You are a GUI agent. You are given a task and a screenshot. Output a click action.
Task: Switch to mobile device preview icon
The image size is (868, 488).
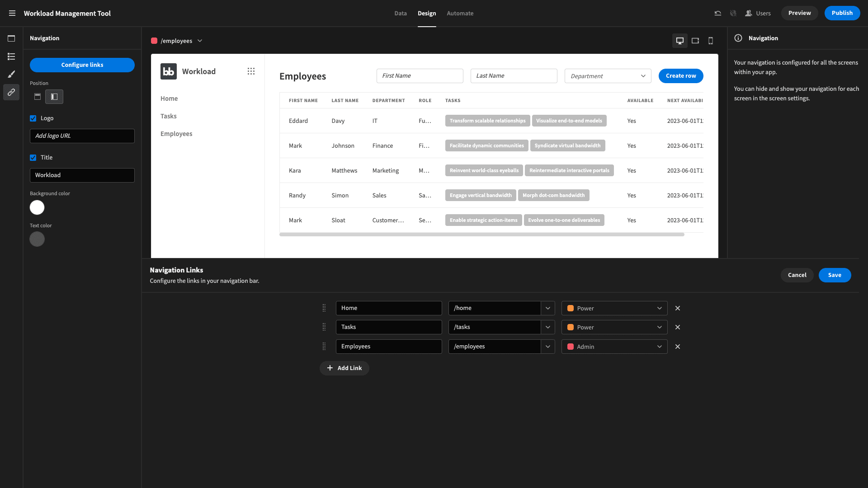711,41
